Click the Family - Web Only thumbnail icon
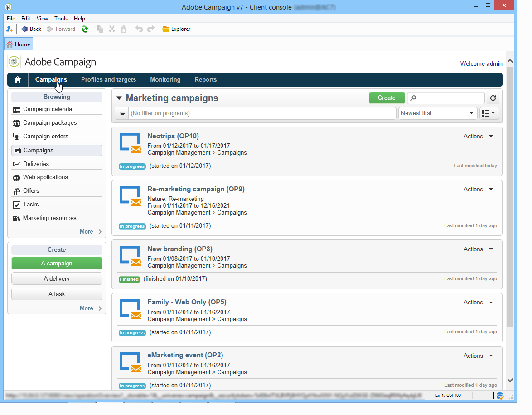This screenshot has width=532, height=415. 131,309
